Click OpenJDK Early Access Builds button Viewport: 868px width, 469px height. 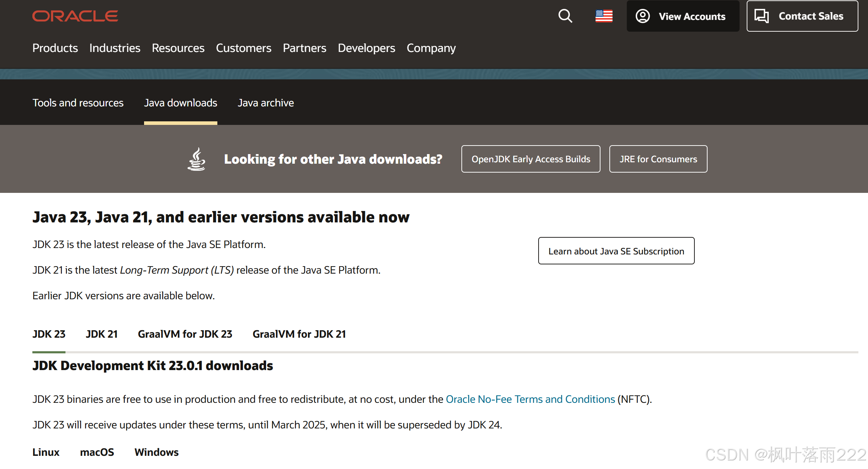(x=531, y=159)
